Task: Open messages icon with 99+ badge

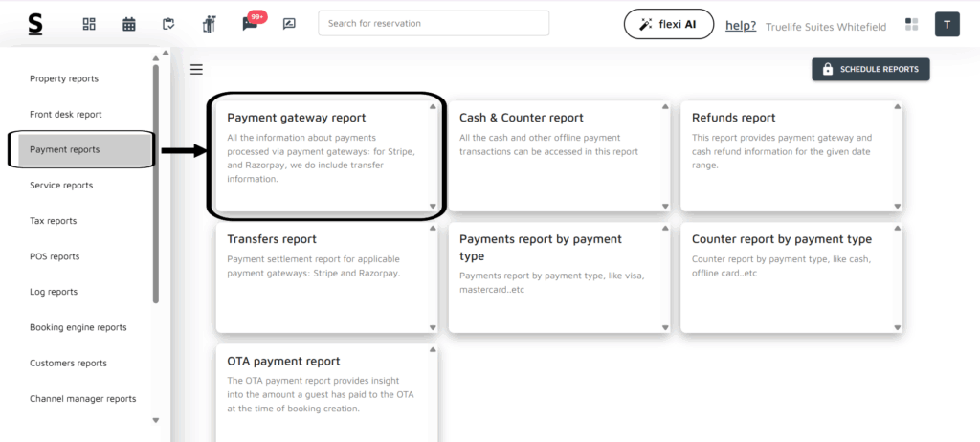Action: click(250, 24)
